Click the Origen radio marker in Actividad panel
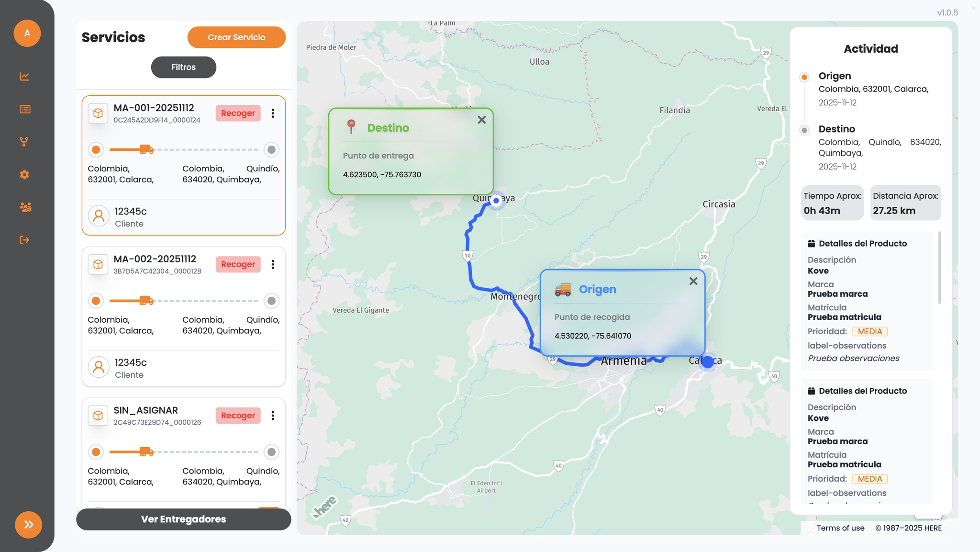The image size is (980, 552). 805,76
